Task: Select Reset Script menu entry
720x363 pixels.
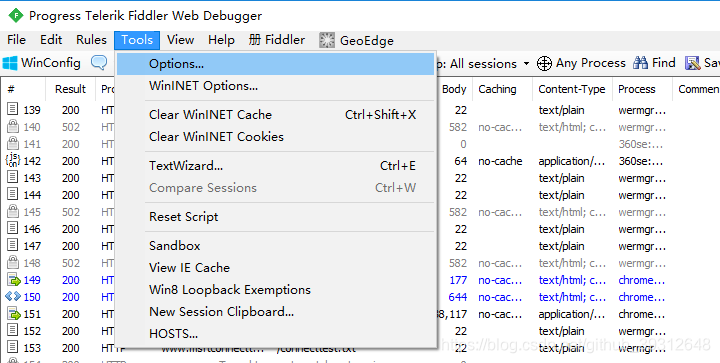Action: [276, 217]
